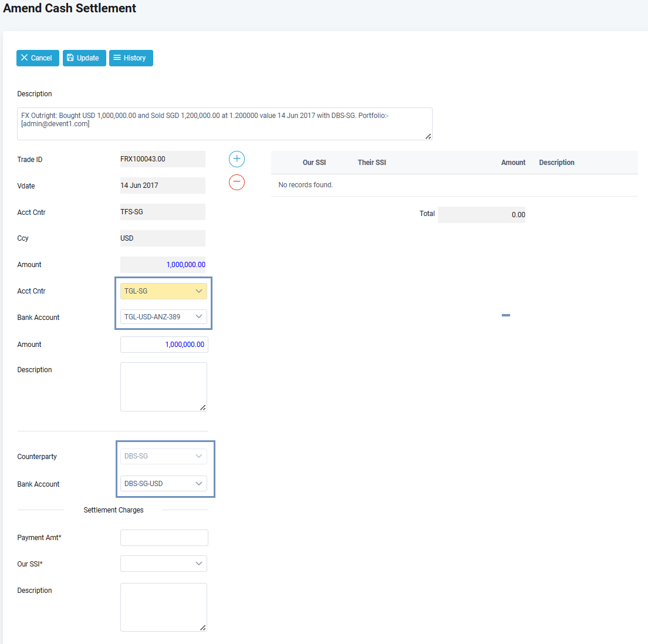Open the DBS-SG-USD Bank Account dropdown

click(x=163, y=484)
